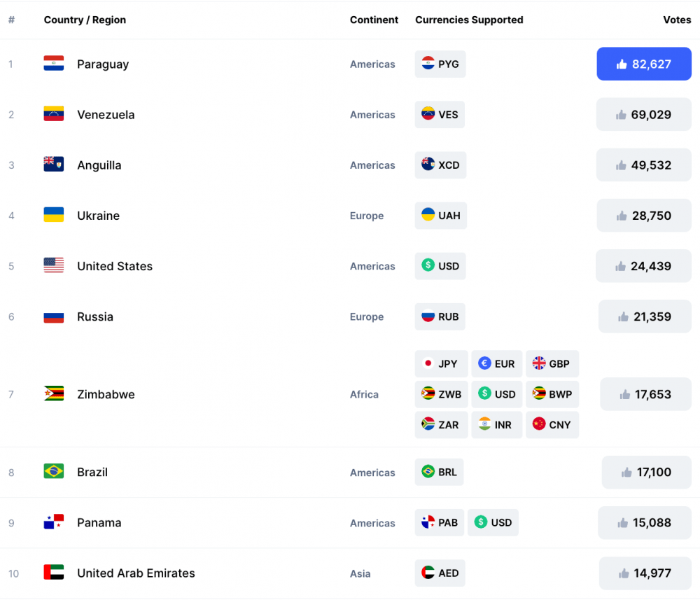Viewport: 700px width, 600px height.
Task: Click the Anguilla flag icon
Action: pyautogui.click(x=54, y=165)
